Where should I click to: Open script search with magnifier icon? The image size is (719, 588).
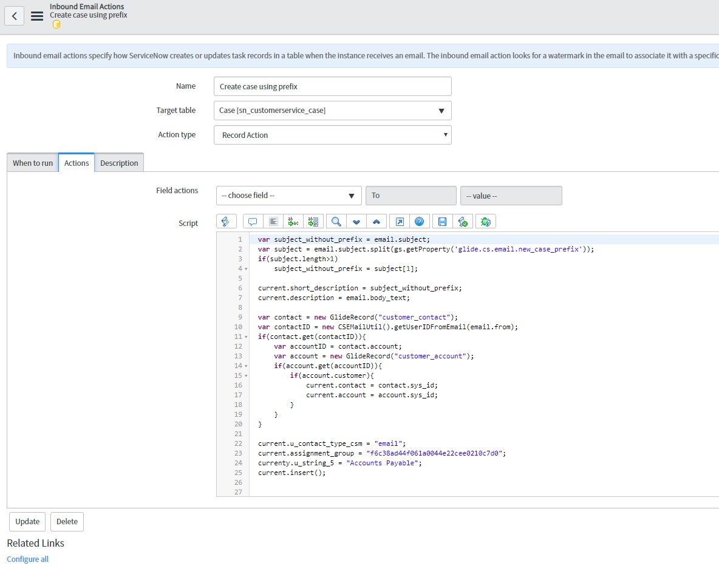336,222
